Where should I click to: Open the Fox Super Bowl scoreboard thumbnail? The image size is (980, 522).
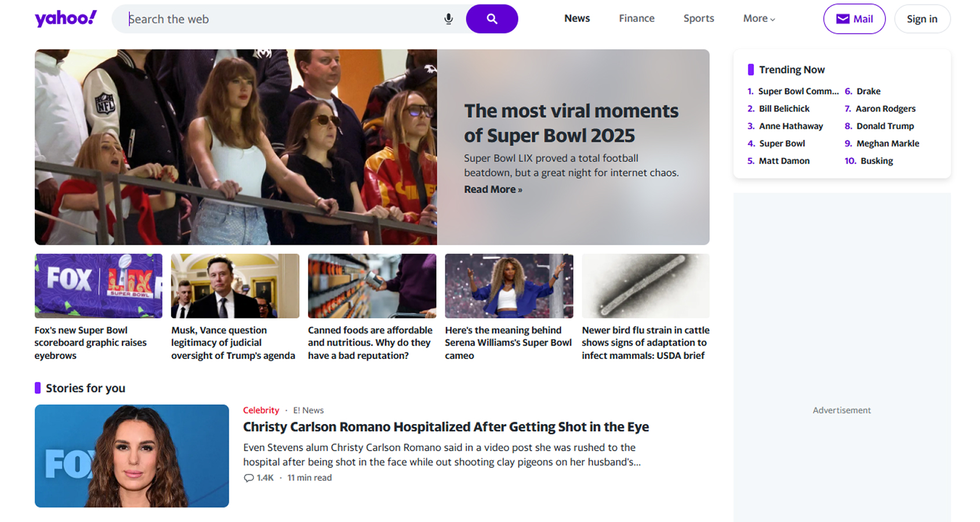tap(98, 286)
